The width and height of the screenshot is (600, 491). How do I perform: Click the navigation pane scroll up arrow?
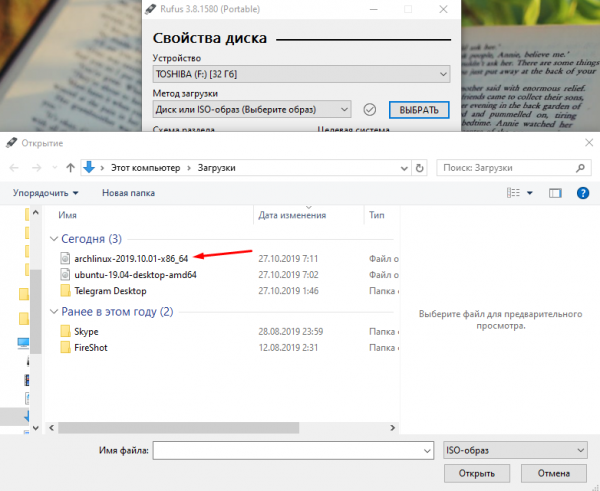36,212
